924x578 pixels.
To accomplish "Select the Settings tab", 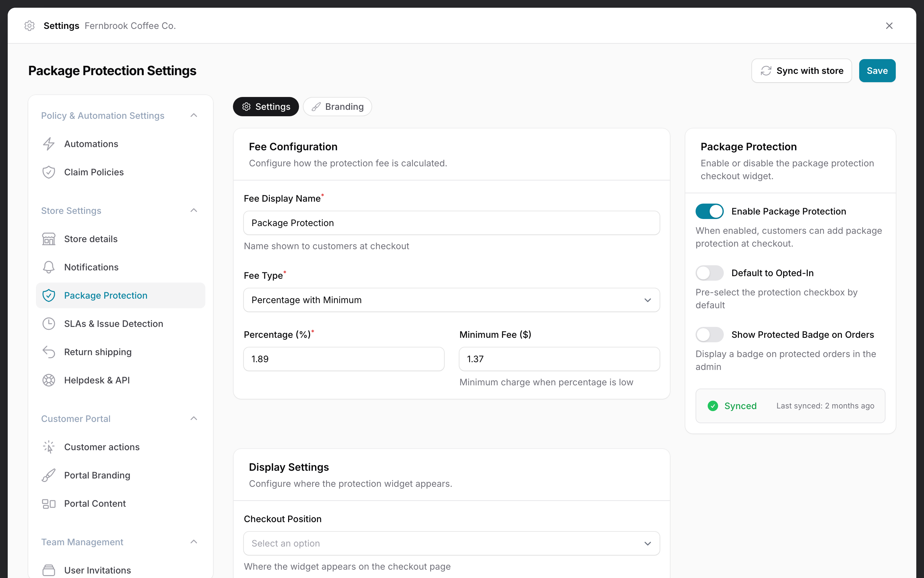I will [x=266, y=107].
